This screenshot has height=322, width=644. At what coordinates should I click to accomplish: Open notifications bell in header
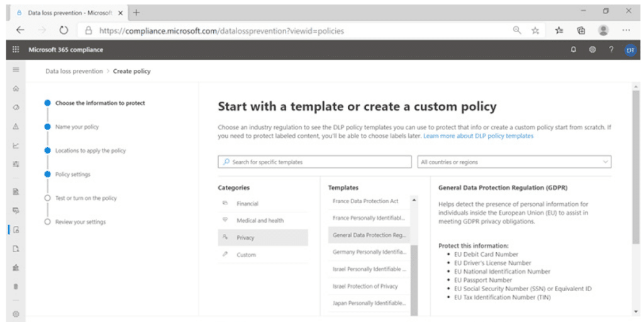pyautogui.click(x=574, y=50)
